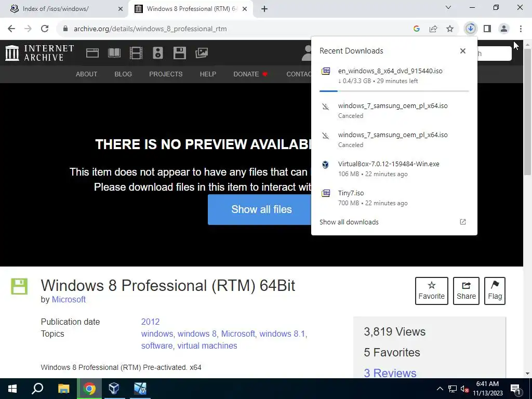
Task: Click VirtualBox-7.0.12-159484-Win.exe file name
Action: click(389, 164)
